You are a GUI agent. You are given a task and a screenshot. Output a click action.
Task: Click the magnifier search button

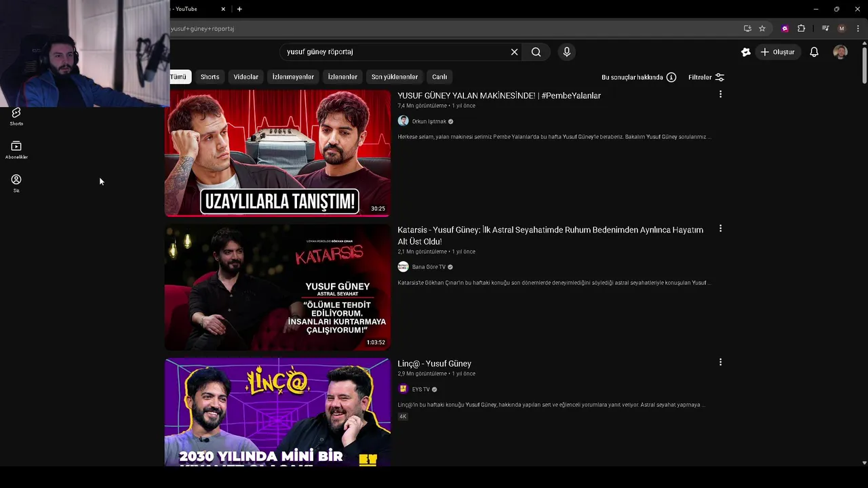tap(536, 52)
